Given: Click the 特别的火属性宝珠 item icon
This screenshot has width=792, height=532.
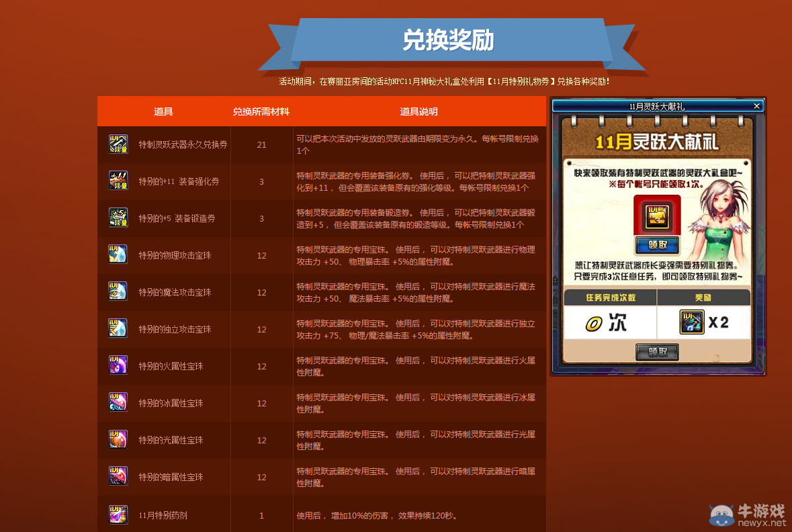Looking at the screenshot, I should [118, 365].
